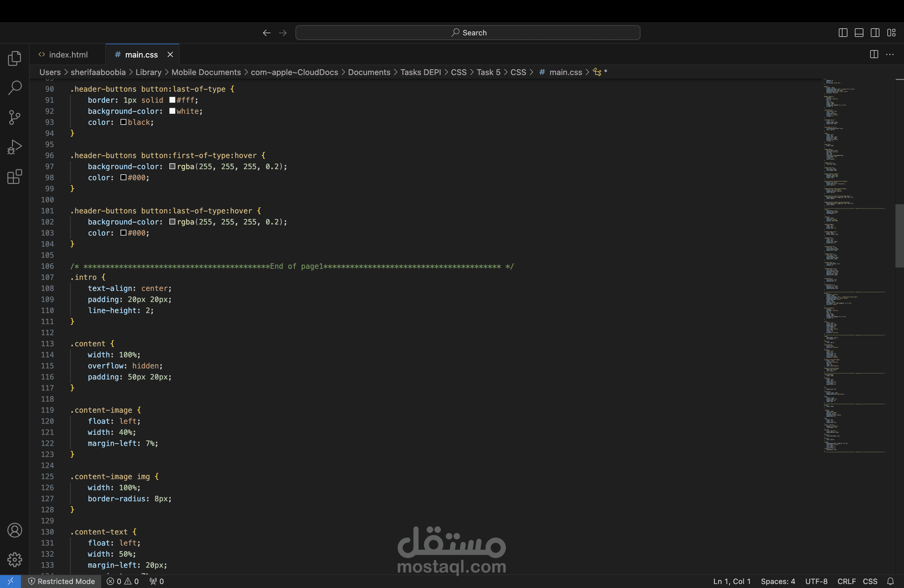The height and width of the screenshot is (588, 904).
Task: Click the Search command center field
Action: click(x=468, y=33)
